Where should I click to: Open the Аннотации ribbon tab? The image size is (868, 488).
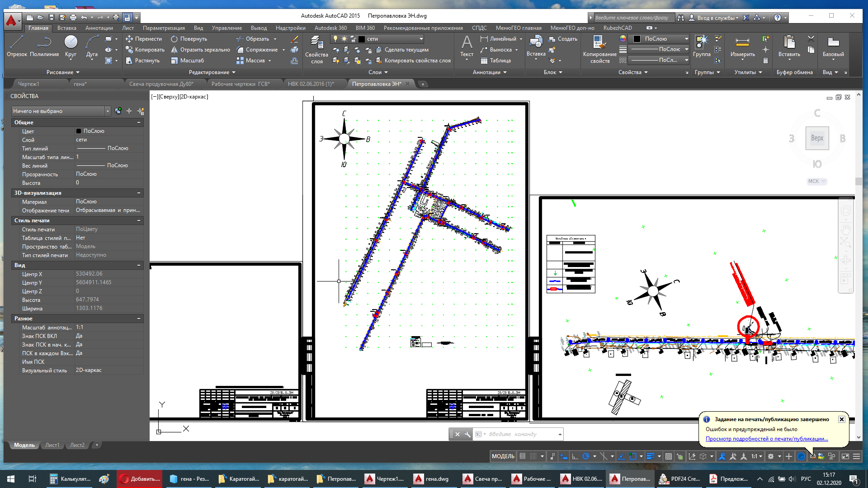(x=99, y=28)
